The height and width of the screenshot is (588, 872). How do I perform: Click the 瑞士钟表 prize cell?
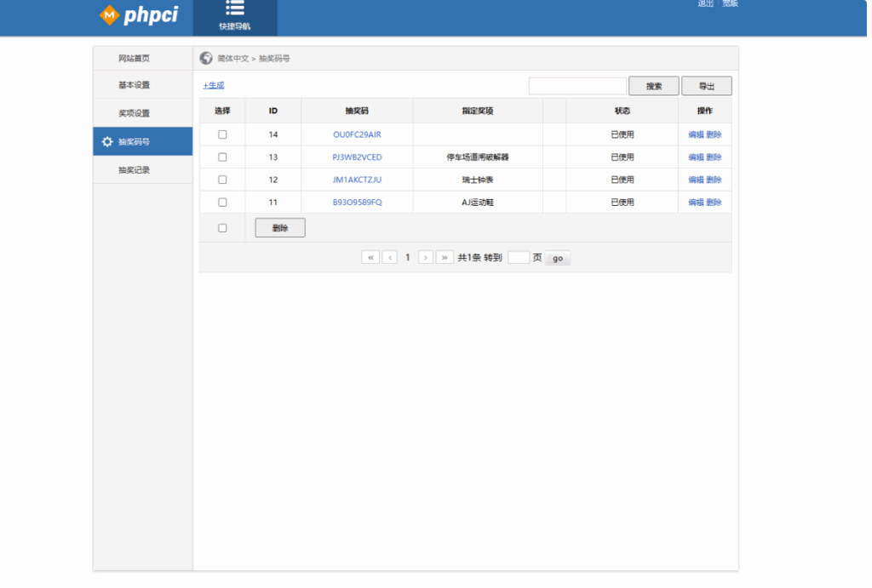478,180
